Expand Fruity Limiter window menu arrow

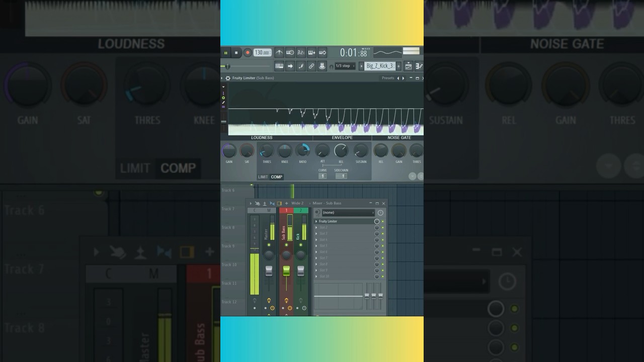click(222, 78)
